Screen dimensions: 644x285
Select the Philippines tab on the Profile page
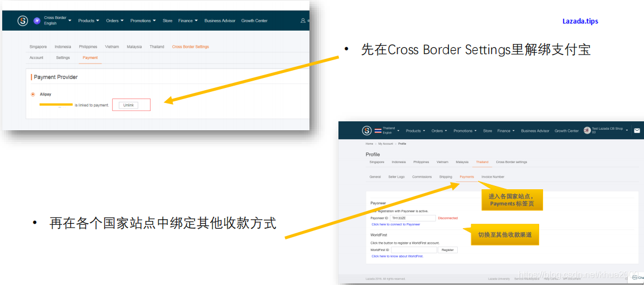click(x=421, y=162)
